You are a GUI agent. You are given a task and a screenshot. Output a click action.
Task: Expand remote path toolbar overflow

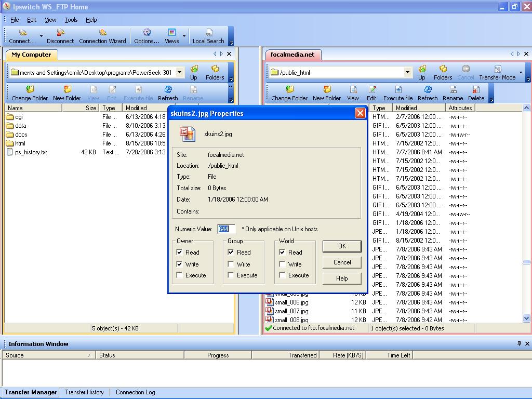pos(528,79)
